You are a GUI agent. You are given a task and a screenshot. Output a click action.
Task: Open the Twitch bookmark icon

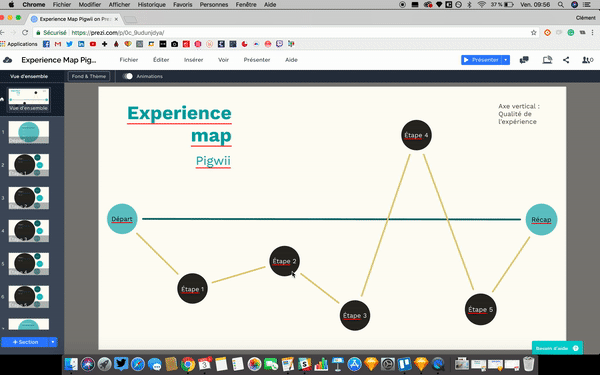coord(279,44)
